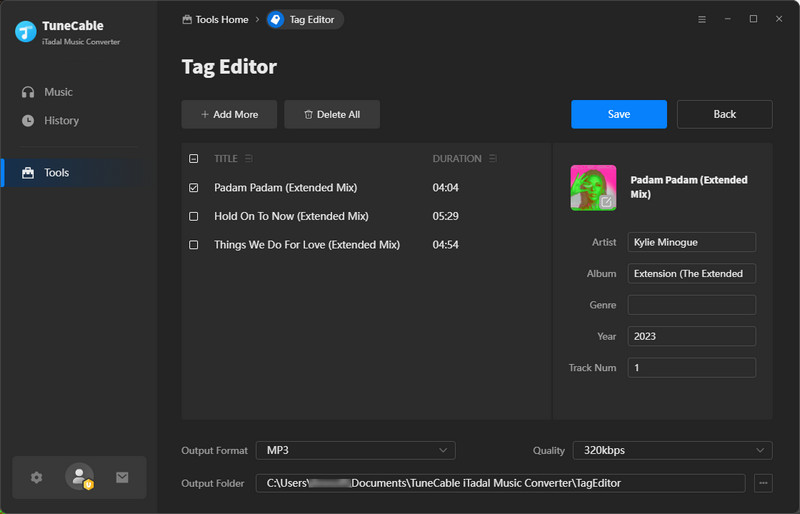Image resolution: width=800 pixels, height=514 pixels.
Task: Click the edit artwork icon on album cover
Action: pyautogui.click(x=606, y=202)
